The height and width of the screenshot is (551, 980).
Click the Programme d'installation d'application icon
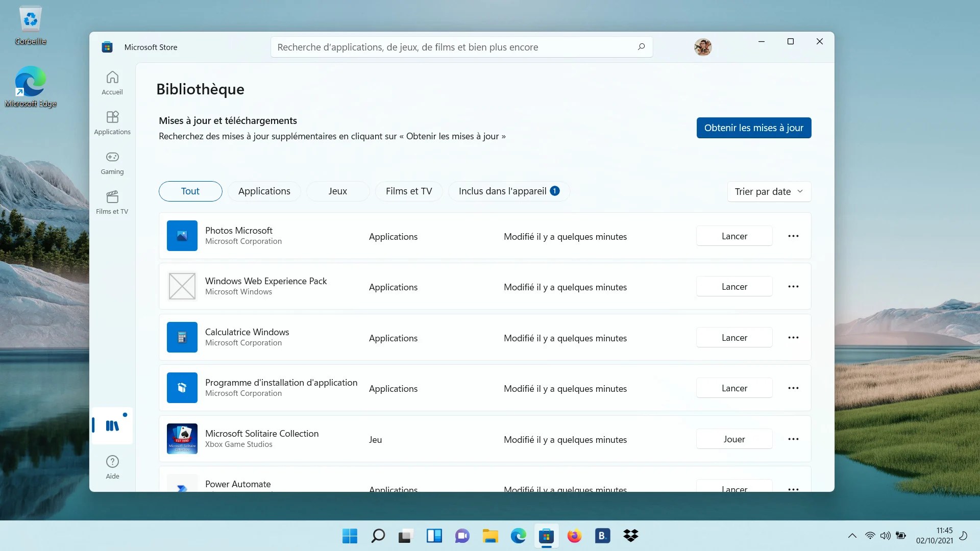pos(182,388)
